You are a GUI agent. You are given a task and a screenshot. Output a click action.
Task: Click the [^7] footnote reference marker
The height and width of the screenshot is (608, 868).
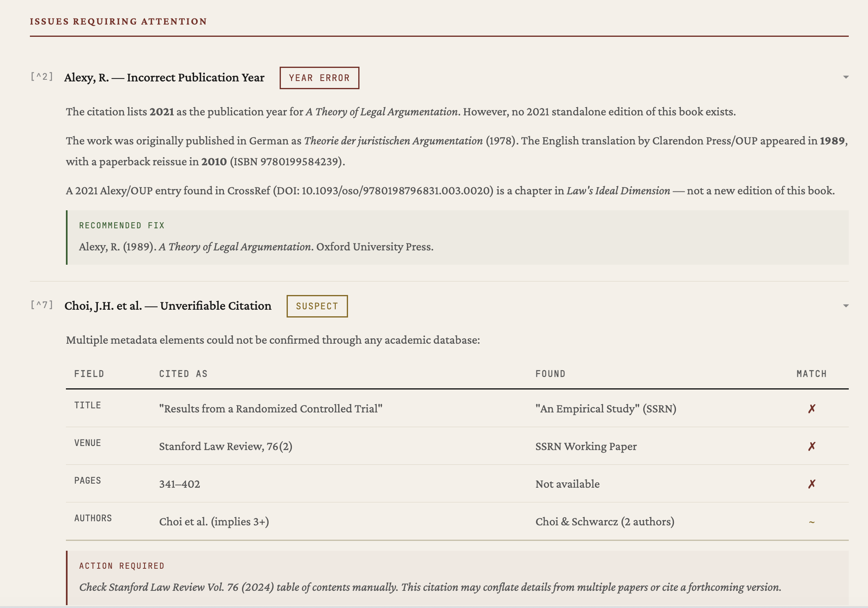coord(42,305)
